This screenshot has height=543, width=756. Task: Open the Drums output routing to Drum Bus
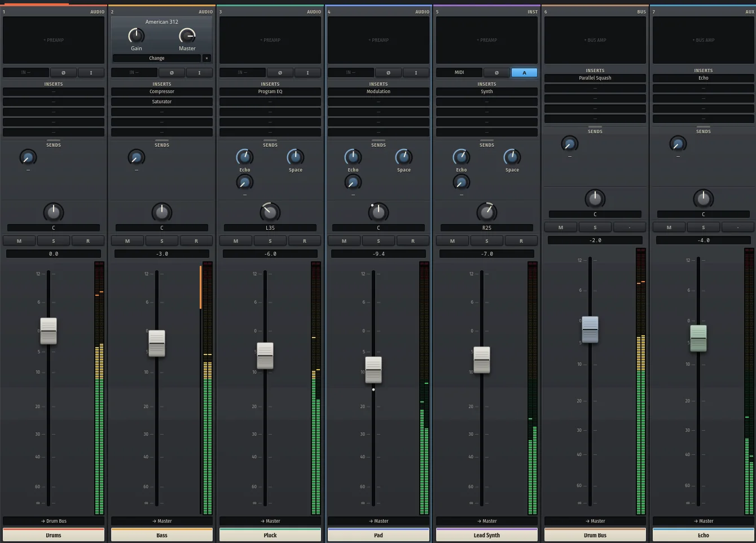coord(54,521)
